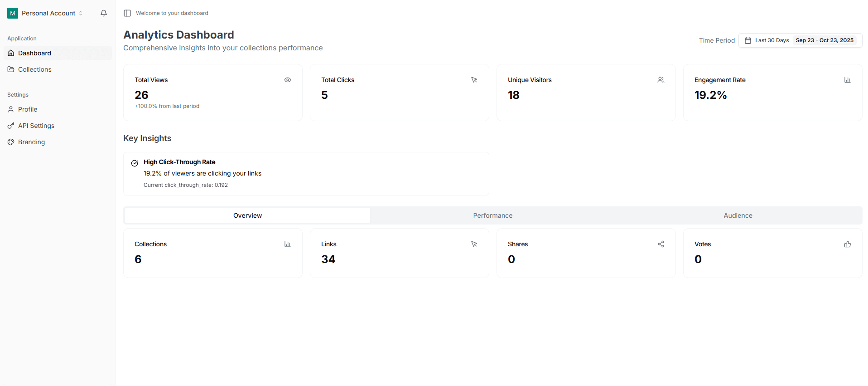Collapse the sidebar with the panel icon
The height and width of the screenshot is (386, 868).
point(127,13)
